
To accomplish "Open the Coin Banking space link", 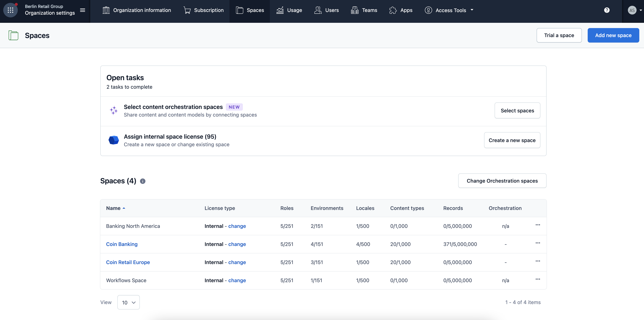I will tap(122, 244).
